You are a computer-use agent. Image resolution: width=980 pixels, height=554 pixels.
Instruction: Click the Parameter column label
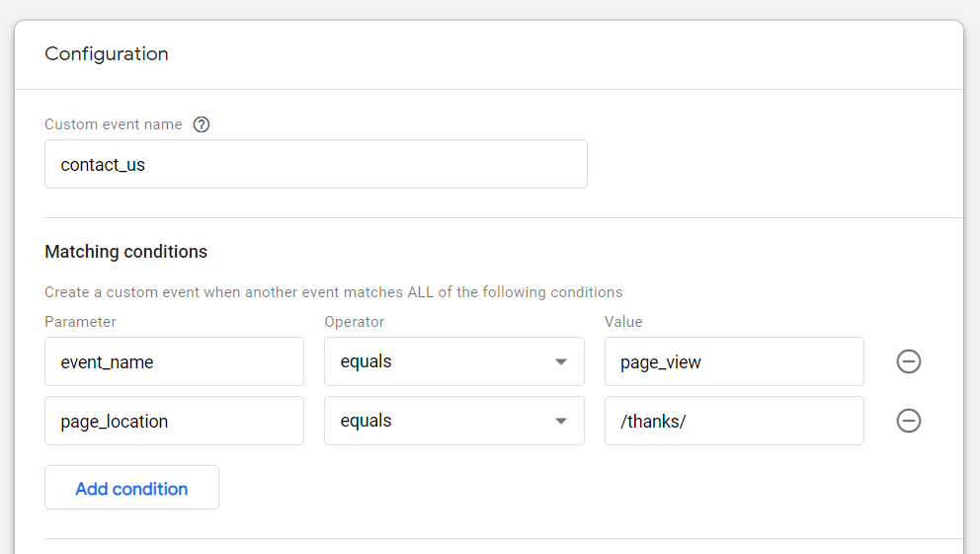[80, 322]
